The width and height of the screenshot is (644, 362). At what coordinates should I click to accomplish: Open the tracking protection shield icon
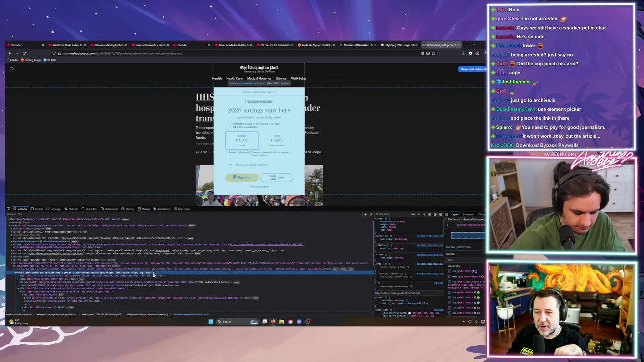point(54,53)
